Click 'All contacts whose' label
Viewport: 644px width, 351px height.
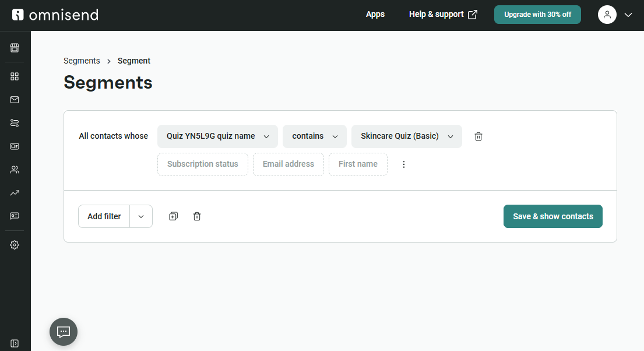click(x=114, y=136)
